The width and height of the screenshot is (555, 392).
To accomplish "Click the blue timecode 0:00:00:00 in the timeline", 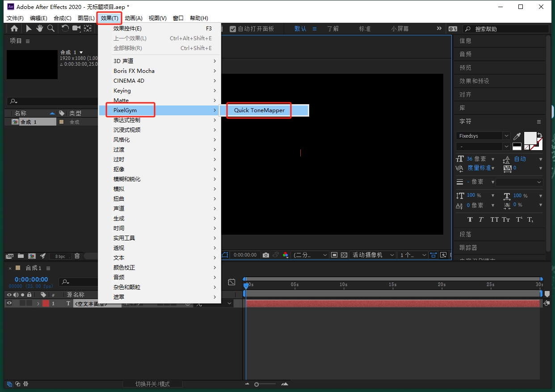I will [x=31, y=279].
